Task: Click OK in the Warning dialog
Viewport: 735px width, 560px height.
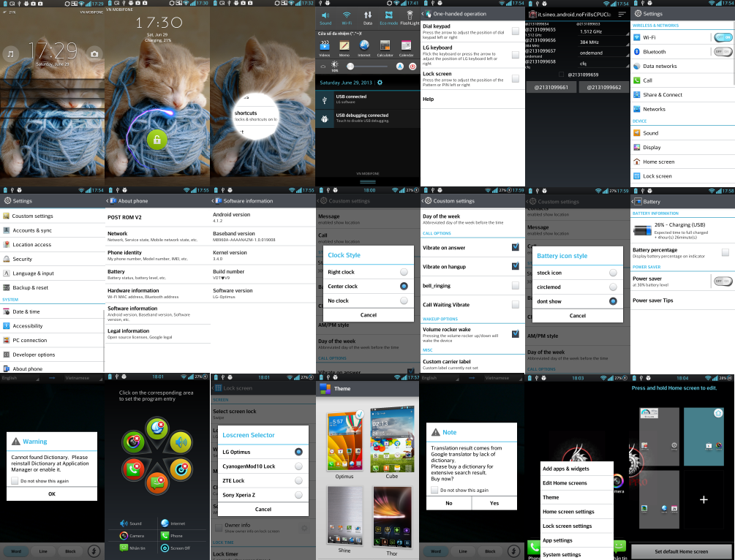Action: coord(52,494)
